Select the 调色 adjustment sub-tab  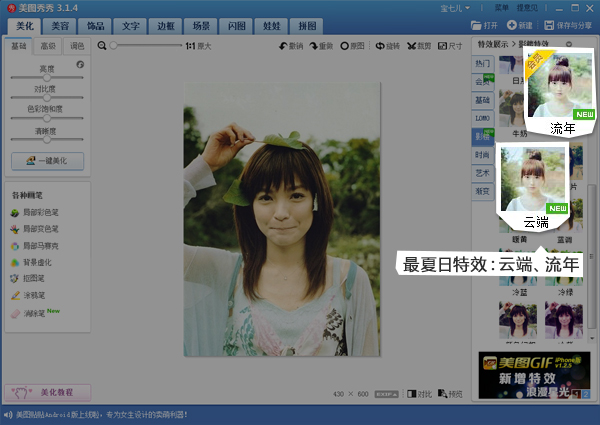coord(77,46)
